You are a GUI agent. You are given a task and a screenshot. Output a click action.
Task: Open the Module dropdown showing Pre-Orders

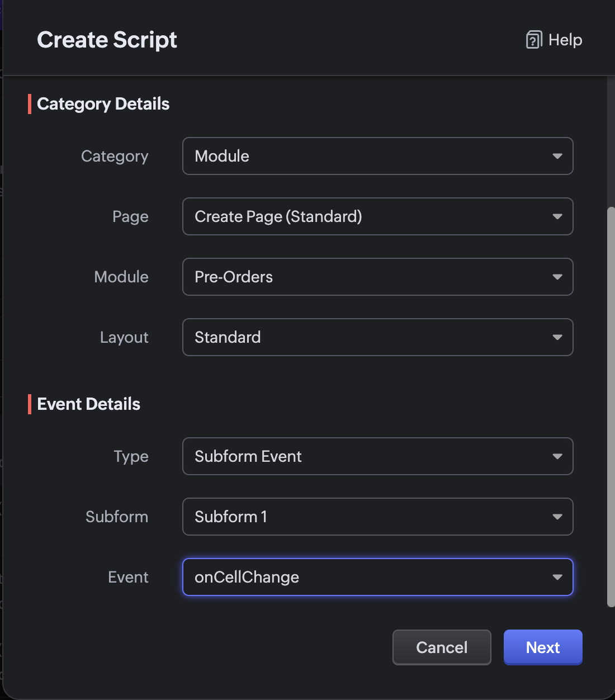(x=369, y=277)
